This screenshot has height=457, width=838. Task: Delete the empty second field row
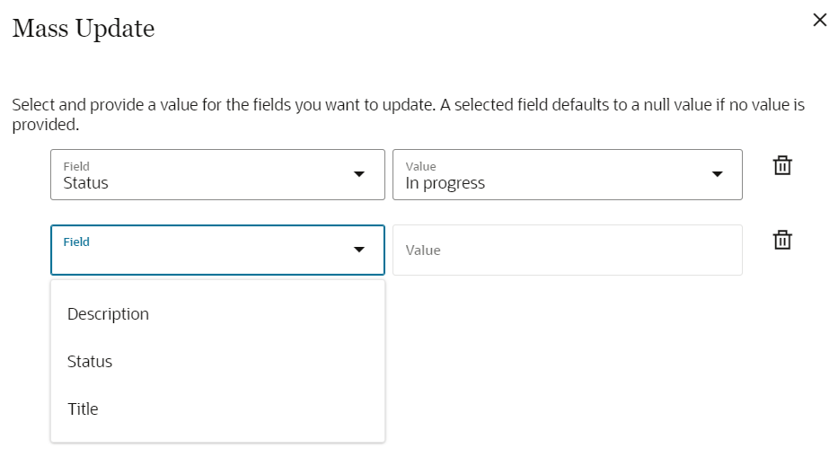[783, 240]
